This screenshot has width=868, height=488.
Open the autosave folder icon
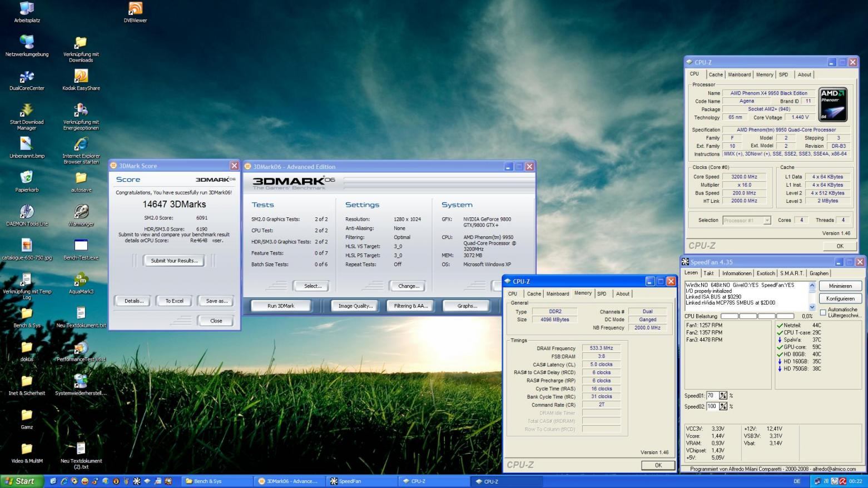tap(81, 182)
